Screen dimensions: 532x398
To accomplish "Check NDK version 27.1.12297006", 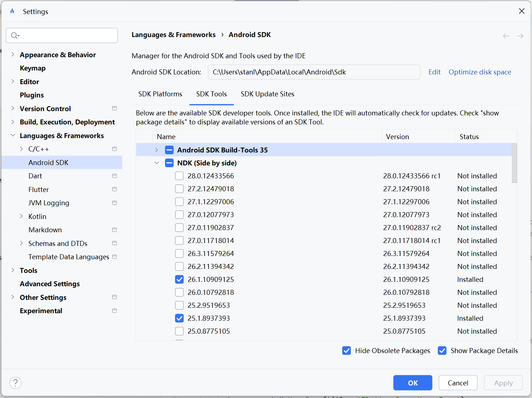I will [x=179, y=202].
